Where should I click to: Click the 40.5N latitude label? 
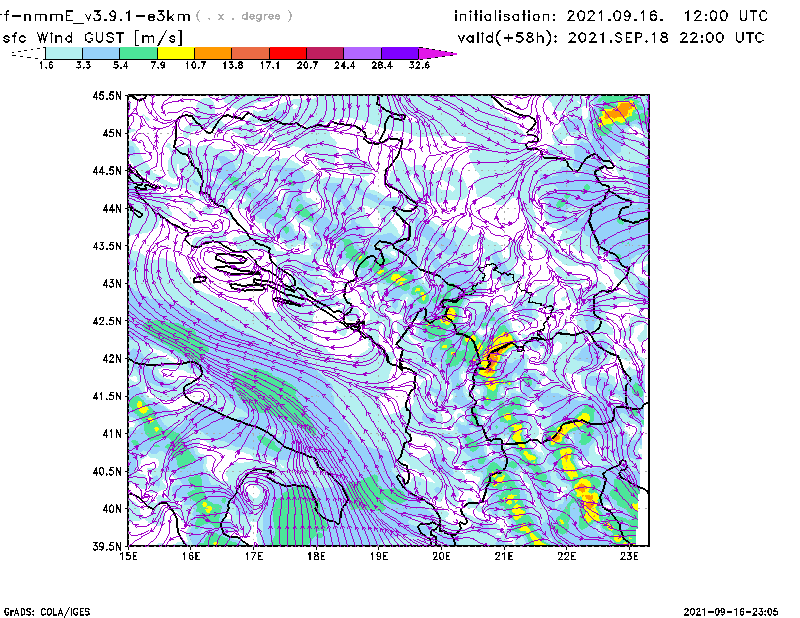107,471
